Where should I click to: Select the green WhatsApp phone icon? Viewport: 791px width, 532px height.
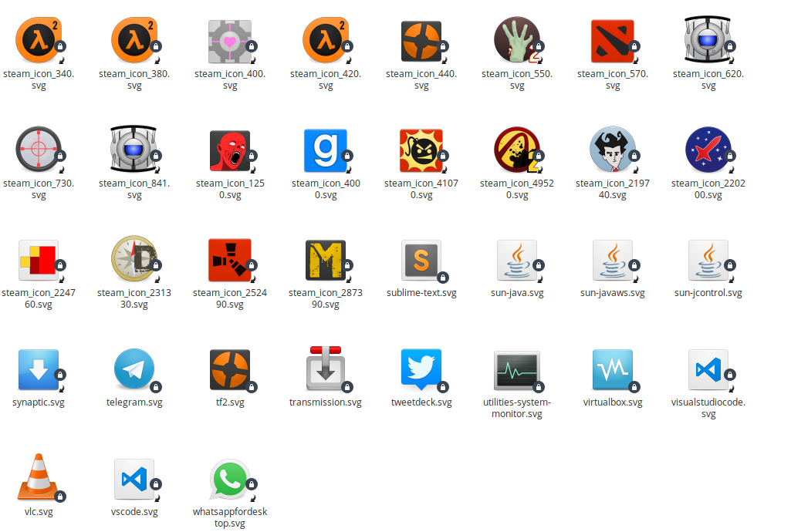pos(229,479)
